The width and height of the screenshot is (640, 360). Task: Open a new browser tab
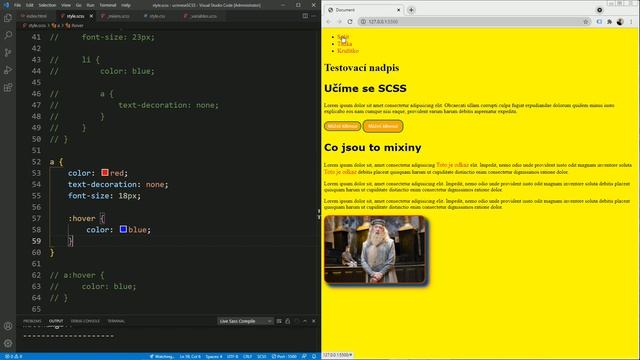[x=411, y=10]
